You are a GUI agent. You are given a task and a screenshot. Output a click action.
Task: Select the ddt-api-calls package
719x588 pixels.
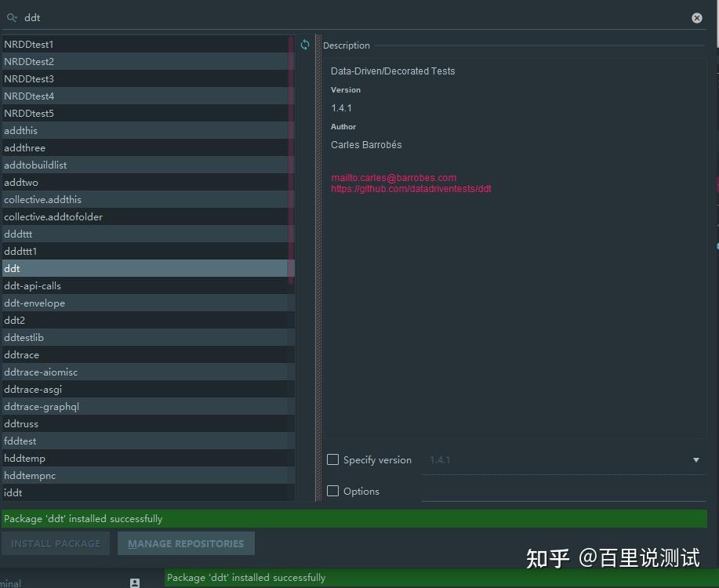(78, 285)
